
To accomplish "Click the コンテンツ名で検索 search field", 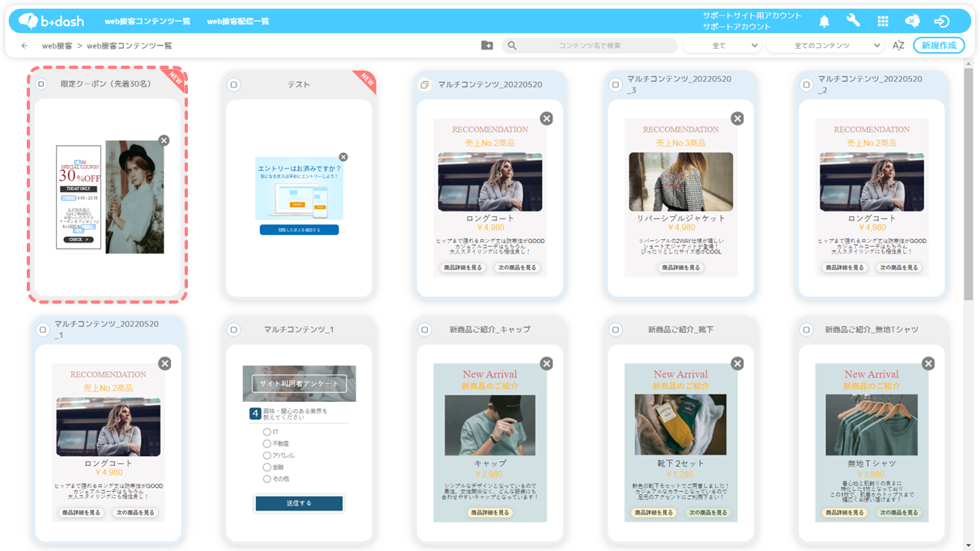I will [590, 45].
